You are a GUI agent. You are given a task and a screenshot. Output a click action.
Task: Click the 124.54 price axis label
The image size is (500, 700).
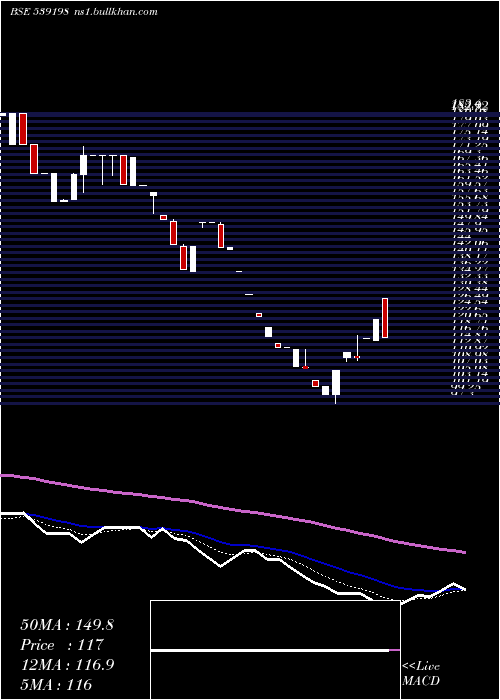pyautogui.click(x=469, y=302)
